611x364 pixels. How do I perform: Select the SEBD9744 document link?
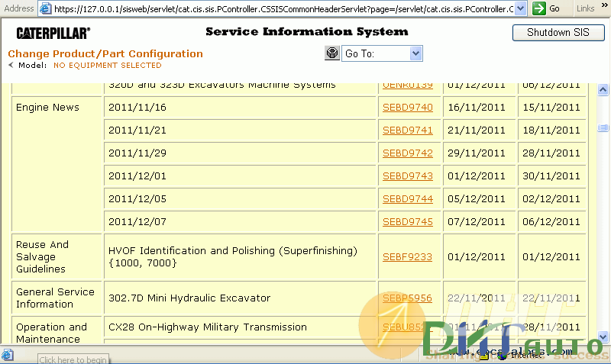[407, 199]
